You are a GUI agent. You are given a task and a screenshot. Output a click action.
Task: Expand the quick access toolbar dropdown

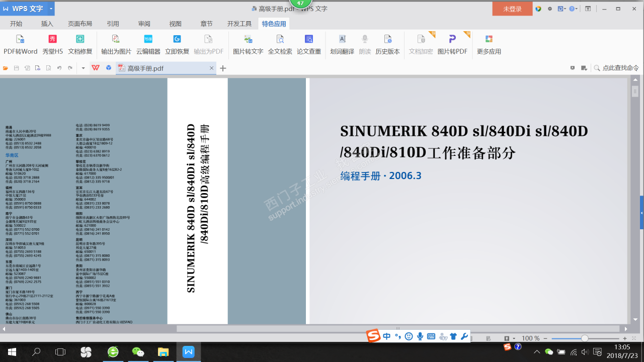point(83,68)
